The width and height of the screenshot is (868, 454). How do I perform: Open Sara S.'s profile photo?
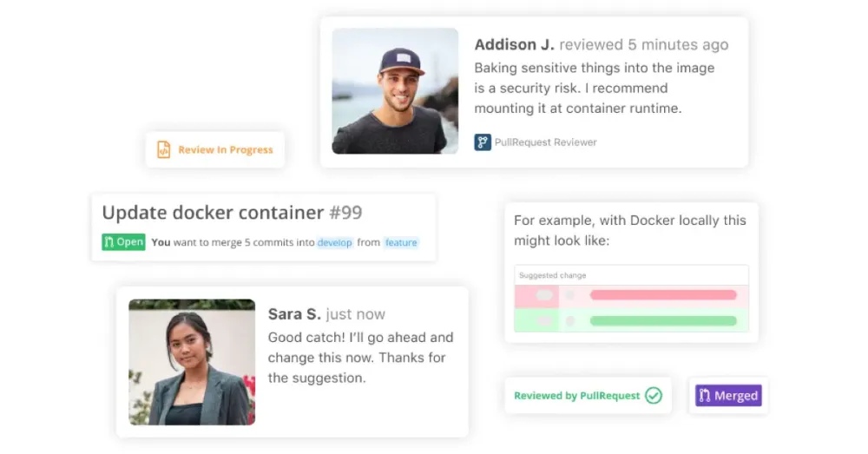click(192, 362)
